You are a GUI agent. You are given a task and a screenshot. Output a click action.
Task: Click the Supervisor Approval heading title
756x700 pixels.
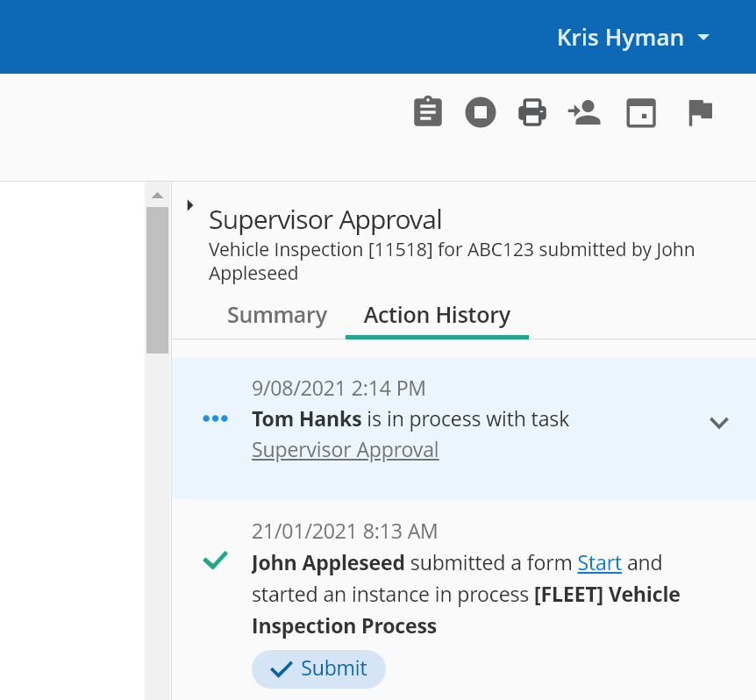(325, 220)
